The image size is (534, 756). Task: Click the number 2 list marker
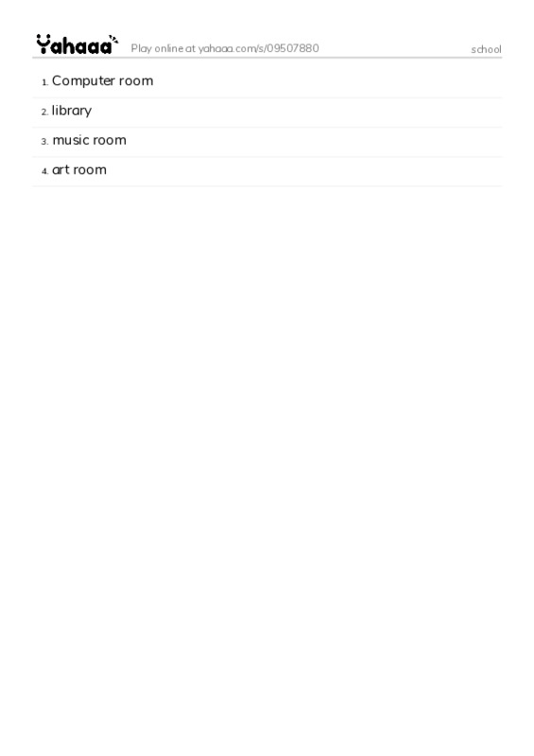point(44,112)
